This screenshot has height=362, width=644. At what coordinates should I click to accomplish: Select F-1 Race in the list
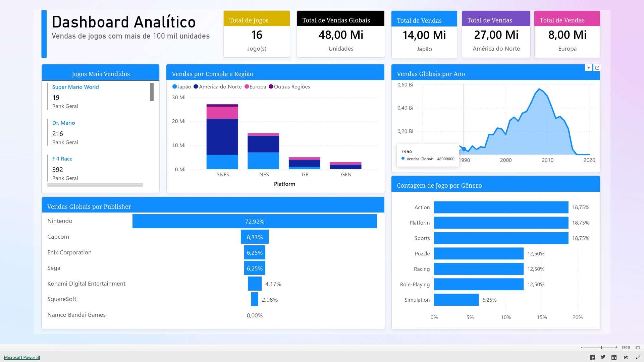click(x=62, y=159)
